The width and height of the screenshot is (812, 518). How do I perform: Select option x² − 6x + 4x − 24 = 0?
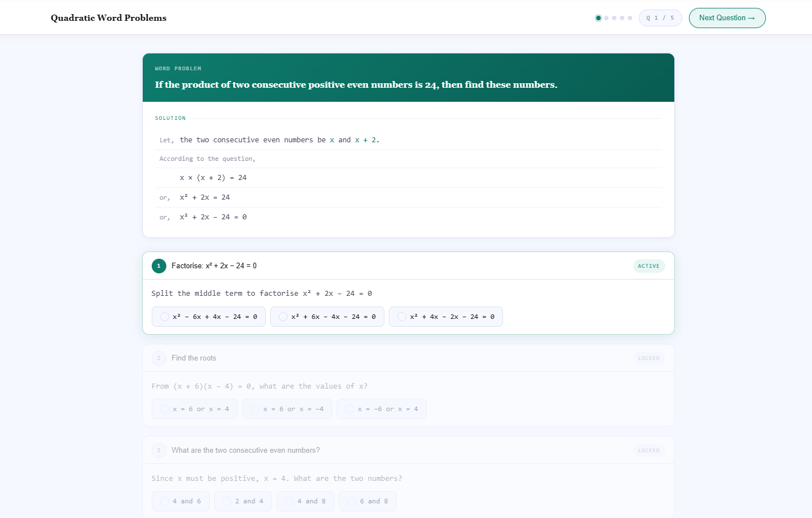coord(208,317)
